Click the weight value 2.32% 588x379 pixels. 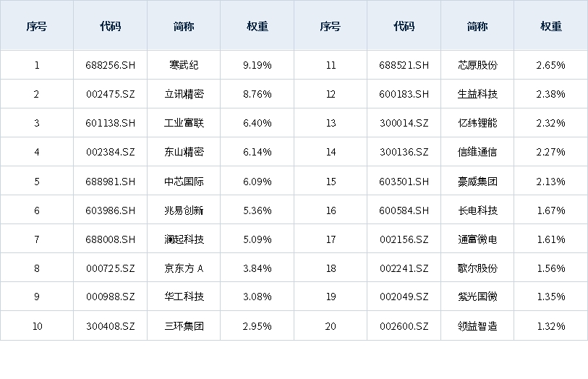(x=551, y=123)
